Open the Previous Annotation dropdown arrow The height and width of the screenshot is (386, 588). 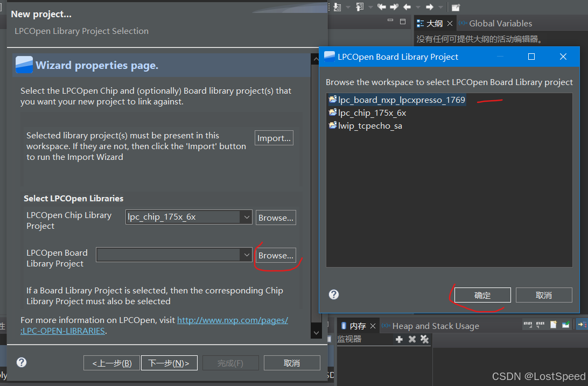coord(370,7)
